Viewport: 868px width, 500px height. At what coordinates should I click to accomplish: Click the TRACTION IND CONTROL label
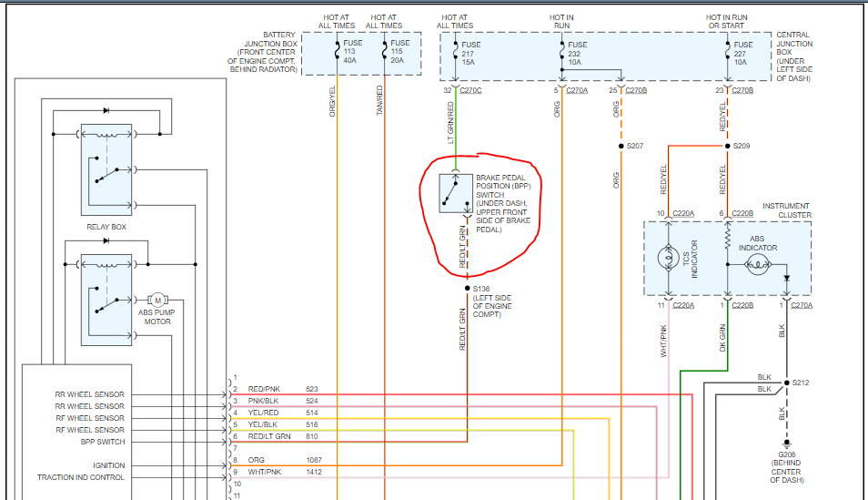pos(80,477)
